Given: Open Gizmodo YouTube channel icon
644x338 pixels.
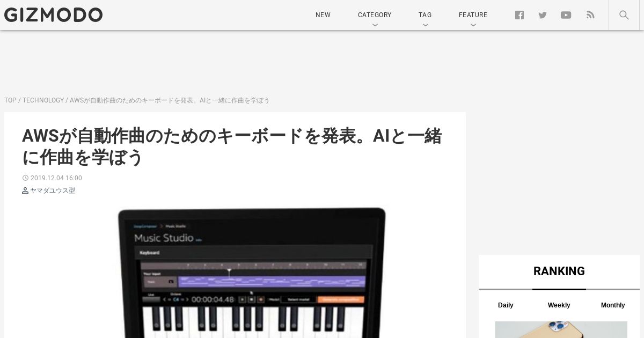Looking at the screenshot, I should point(566,15).
